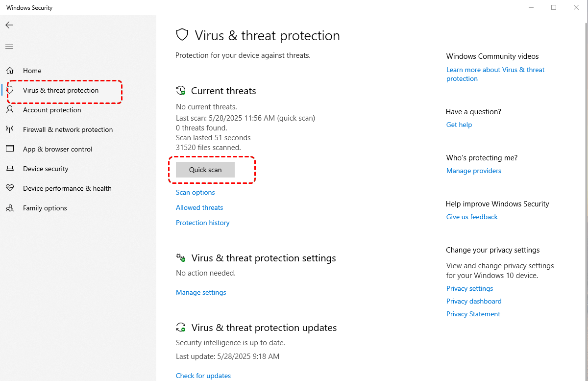Viewport: 588px width, 381px height.
Task: Open the Privacy dashboard link
Action: click(x=474, y=301)
